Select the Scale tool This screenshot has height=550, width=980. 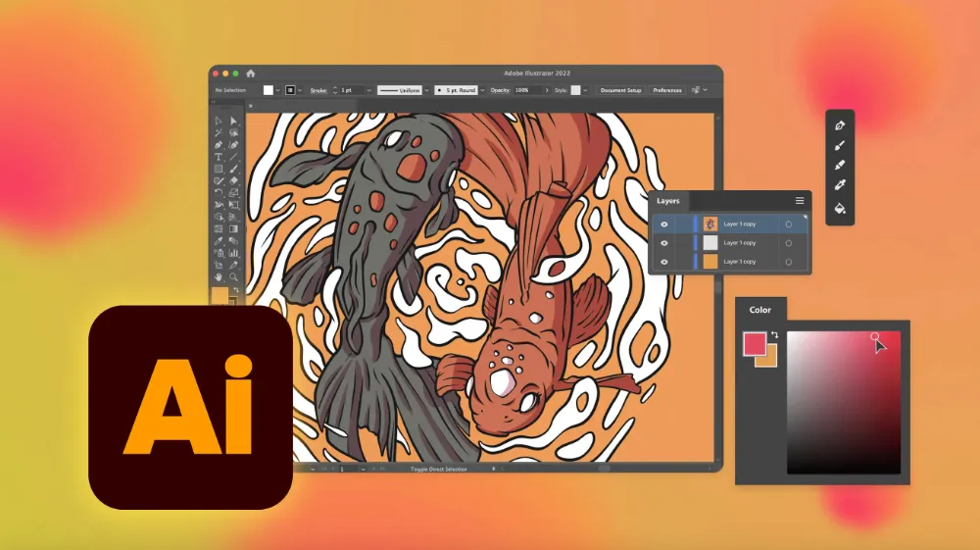click(x=234, y=192)
